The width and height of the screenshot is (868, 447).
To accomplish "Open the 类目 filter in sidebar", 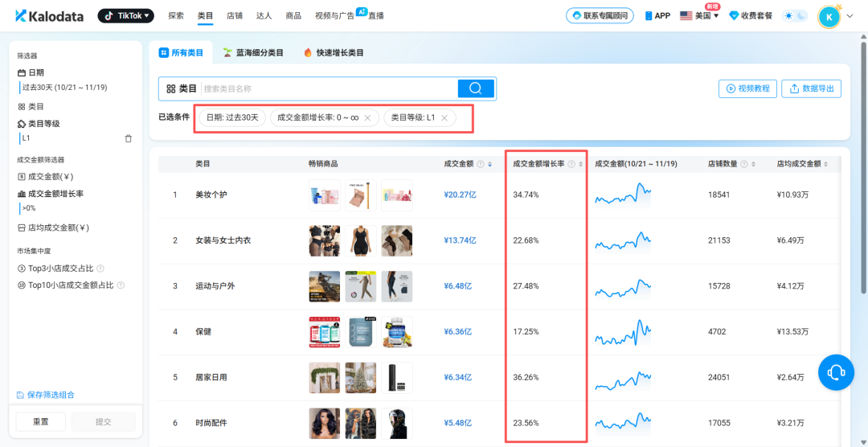I will pos(31,106).
